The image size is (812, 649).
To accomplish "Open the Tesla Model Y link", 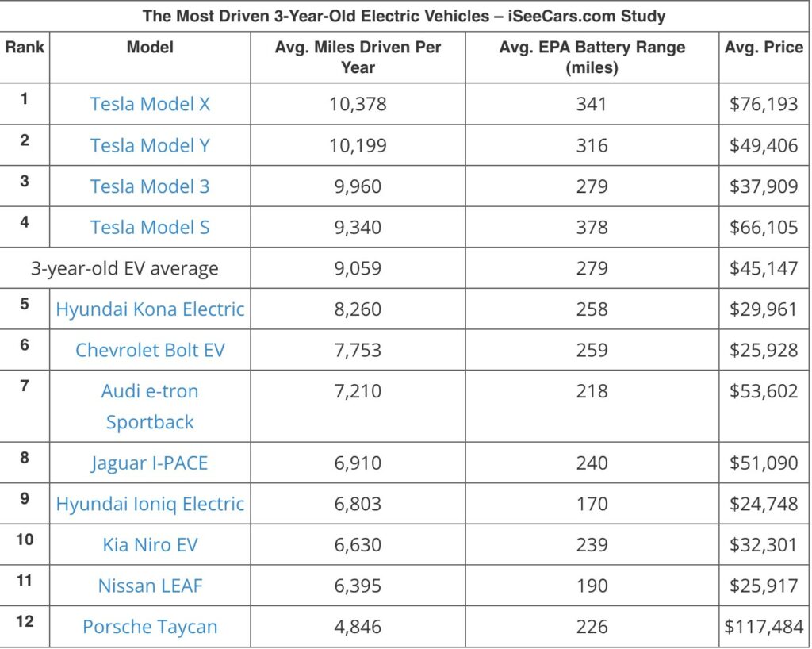I will coord(150,145).
